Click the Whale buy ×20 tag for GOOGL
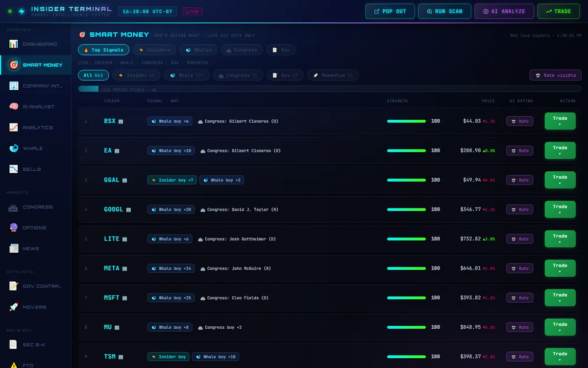The height and width of the screenshot is (368, 588). click(171, 210)
